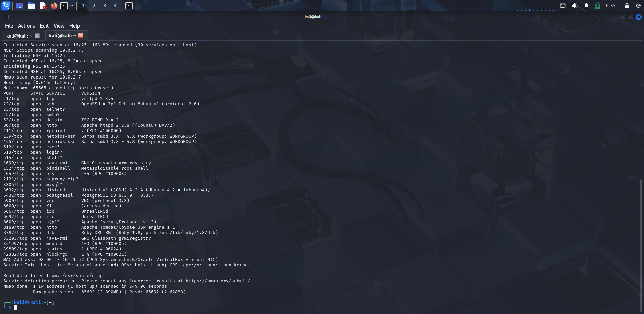Click the vsftpd 2.3.4 version text
Viewport: 644px width, 314px height.
97,99
